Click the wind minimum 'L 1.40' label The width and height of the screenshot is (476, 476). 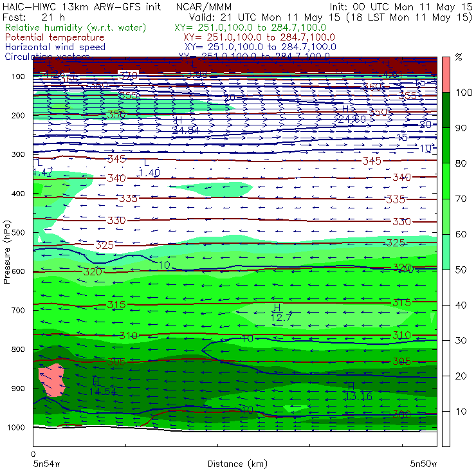coord(149,168)
